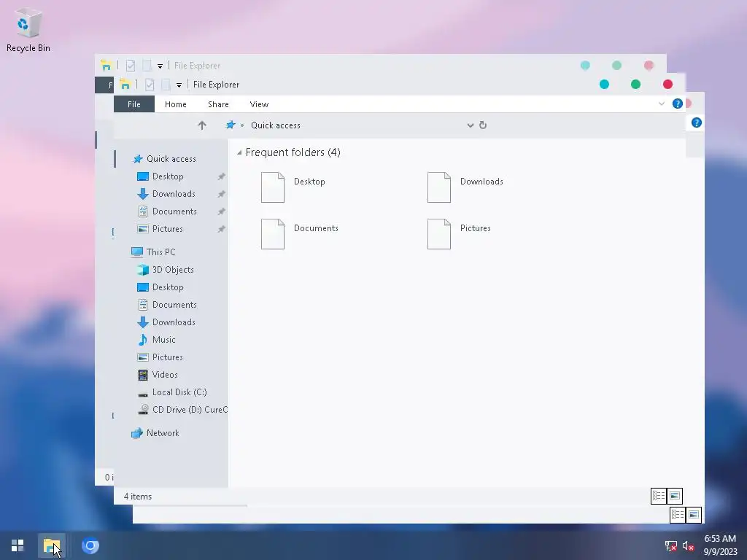Screen dimensions: 747x560
Task: Expand the ribbon with the chevron beside the help icon
Action: click(x=661, y=104)
